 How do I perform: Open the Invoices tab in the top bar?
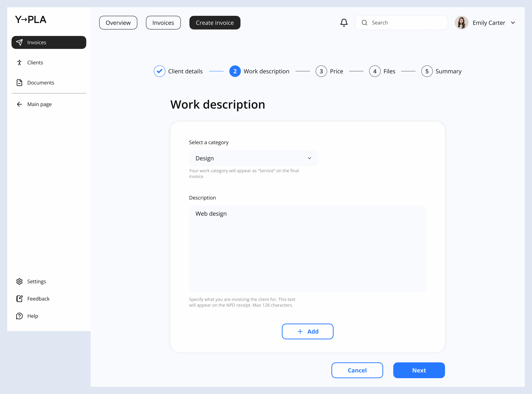[x=163, y=22]
